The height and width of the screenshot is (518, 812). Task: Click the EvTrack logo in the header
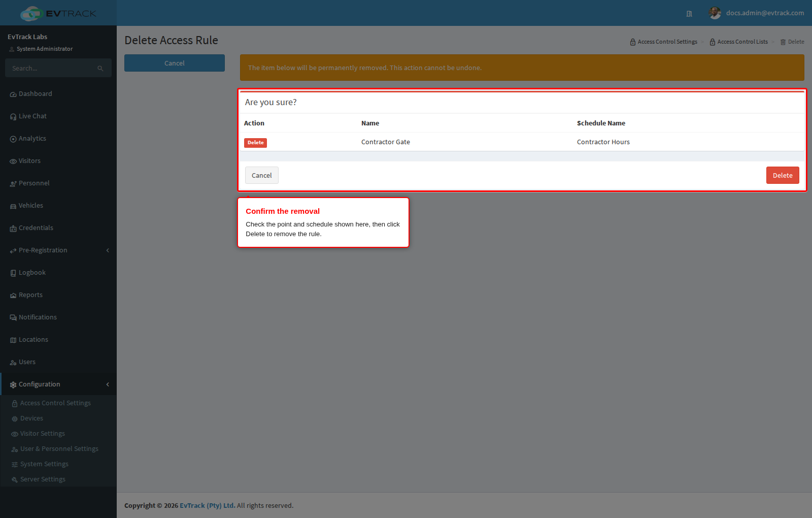(x=58, y=13)
